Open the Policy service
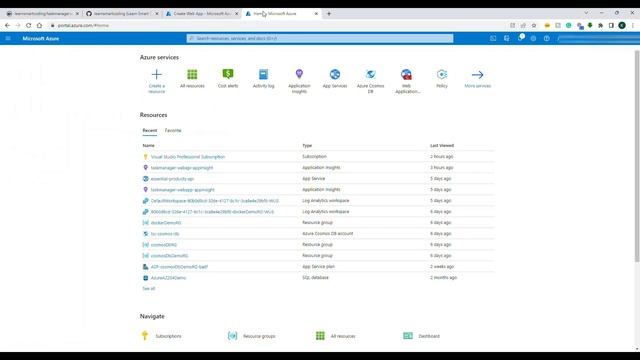The height and width of the screenshot is (360, 640). pos(442,78)
